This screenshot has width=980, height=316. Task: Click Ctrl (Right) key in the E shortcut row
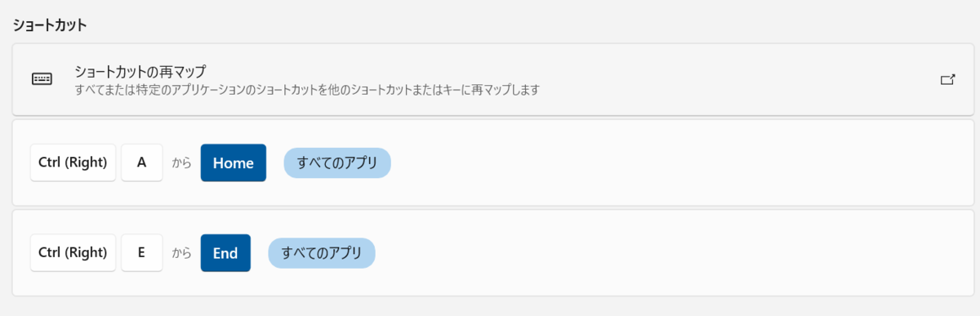click(73, 252)
